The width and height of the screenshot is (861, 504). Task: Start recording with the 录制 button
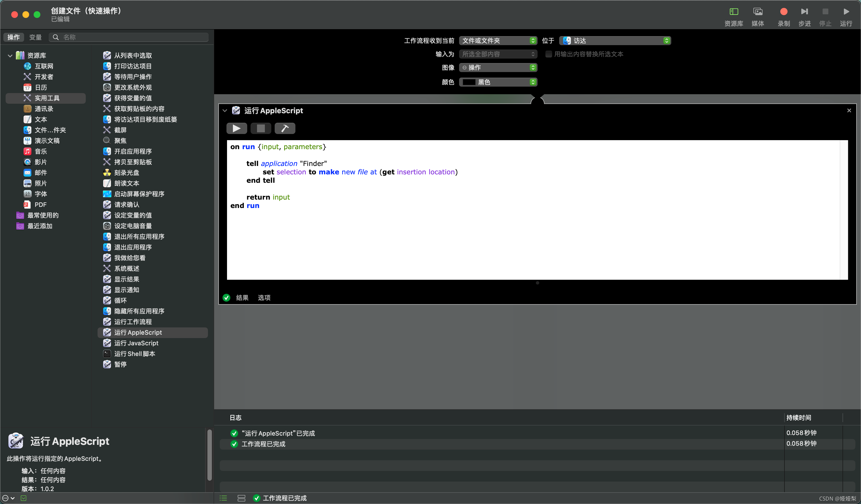[x=784, y=12]
